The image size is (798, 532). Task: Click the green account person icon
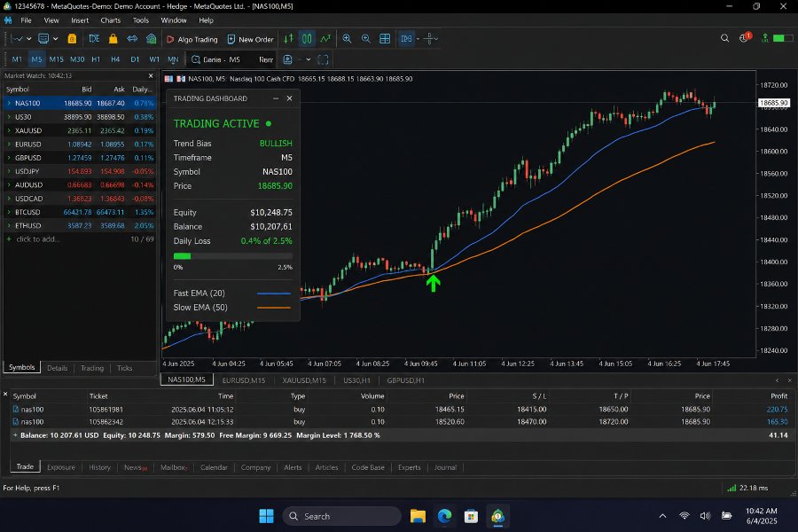point(764,38)
